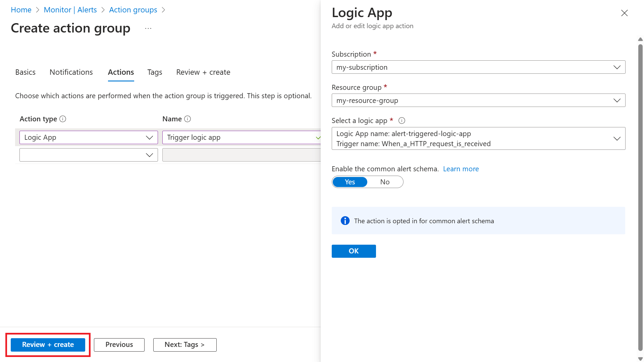The width and height of the screenshot is (644, 362).
Task: Click the OK button to confirm logic app
Action: tap(354, 251)
